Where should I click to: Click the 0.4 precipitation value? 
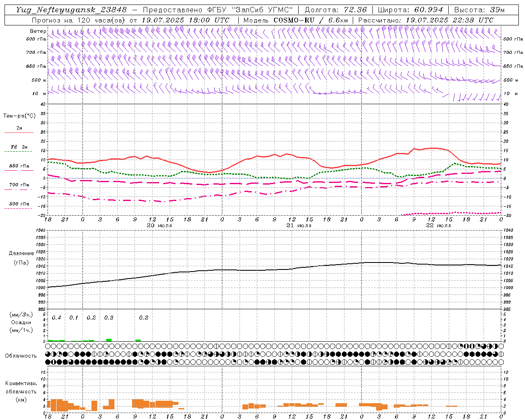56,318
